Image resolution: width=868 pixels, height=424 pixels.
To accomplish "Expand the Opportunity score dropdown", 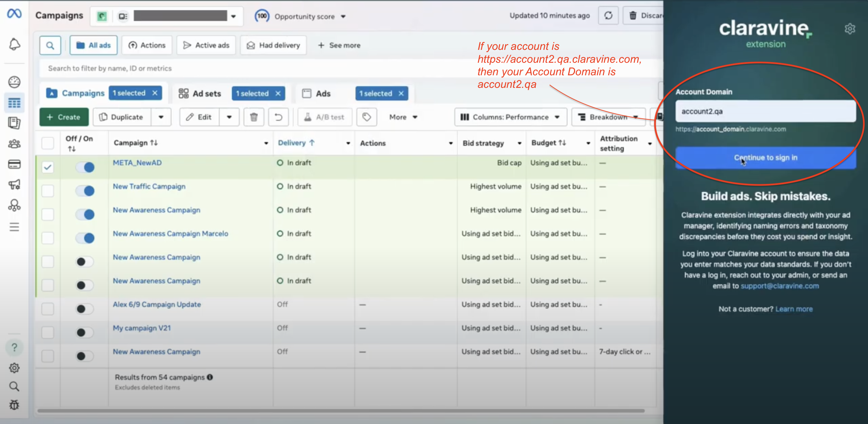I will click(x=343, y=17).
